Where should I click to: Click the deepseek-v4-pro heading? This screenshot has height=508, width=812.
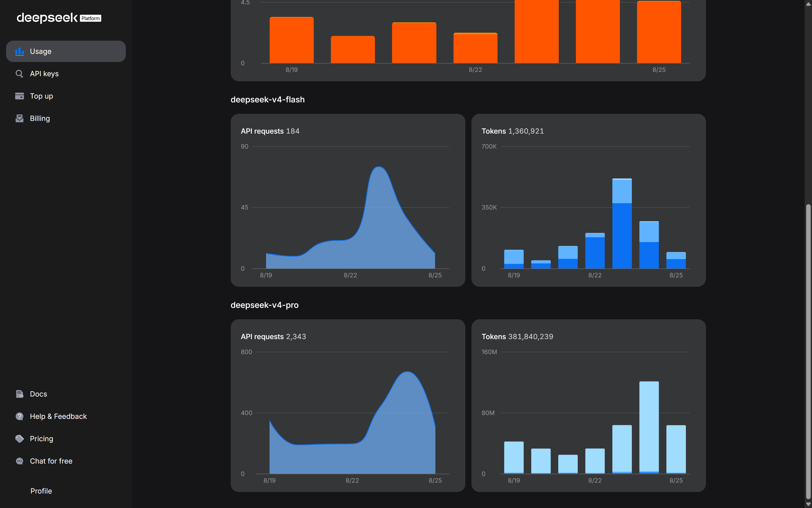(x=264, y=305)
